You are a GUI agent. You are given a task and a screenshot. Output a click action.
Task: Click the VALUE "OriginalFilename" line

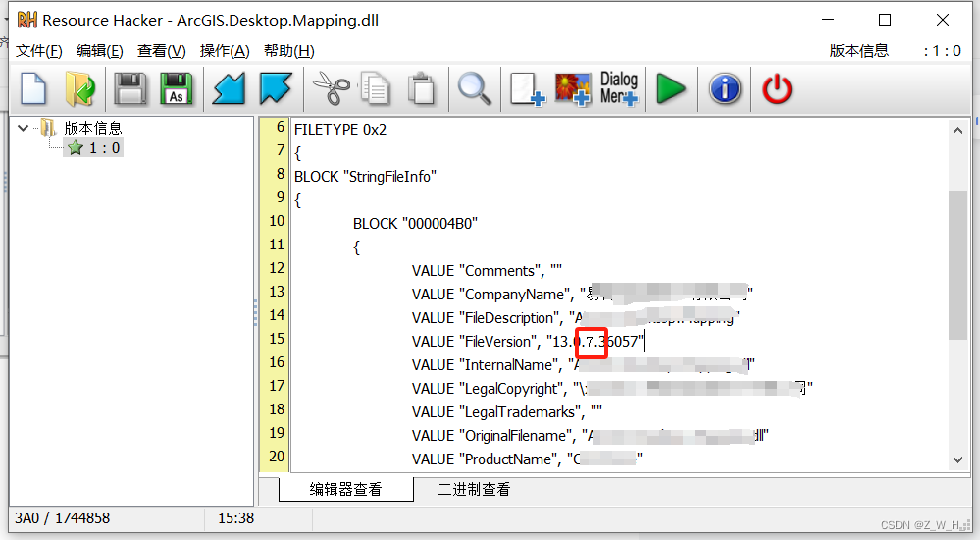click(x=590, y=436)
